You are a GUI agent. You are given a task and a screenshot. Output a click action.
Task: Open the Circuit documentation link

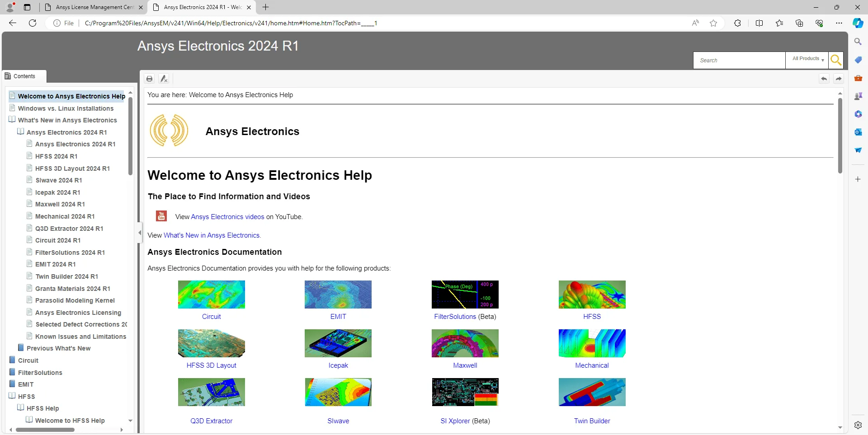pyautogui.click(x=212, y=317)
